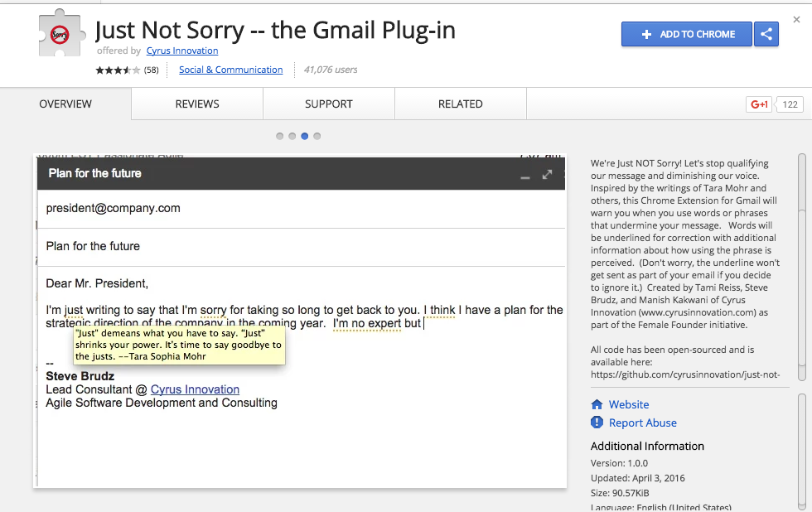Show the second screenshot via carousel dot

[x=292, y=136]
